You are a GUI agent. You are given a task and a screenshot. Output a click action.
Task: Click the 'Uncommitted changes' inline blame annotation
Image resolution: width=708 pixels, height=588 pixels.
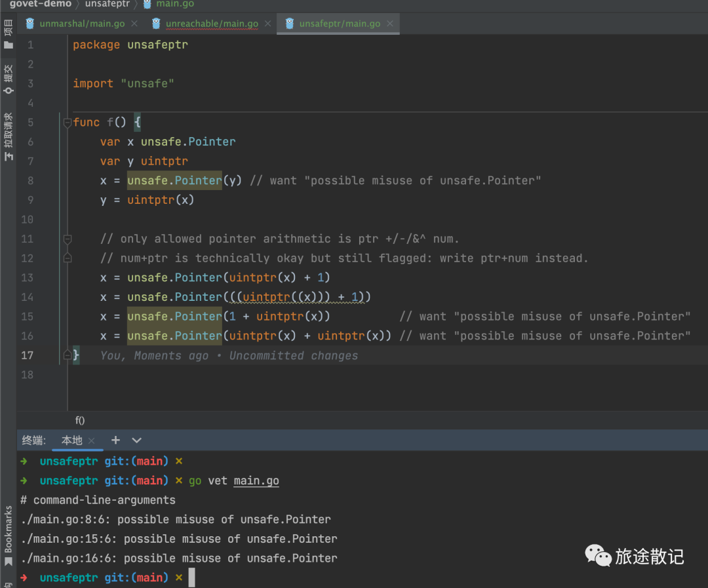tap(294, 356)
